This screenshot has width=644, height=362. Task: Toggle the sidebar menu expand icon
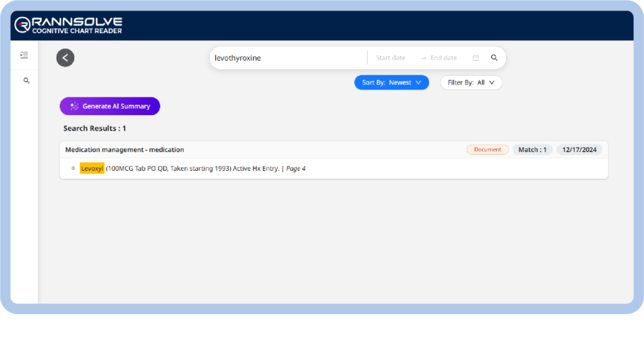click(24, 55)
